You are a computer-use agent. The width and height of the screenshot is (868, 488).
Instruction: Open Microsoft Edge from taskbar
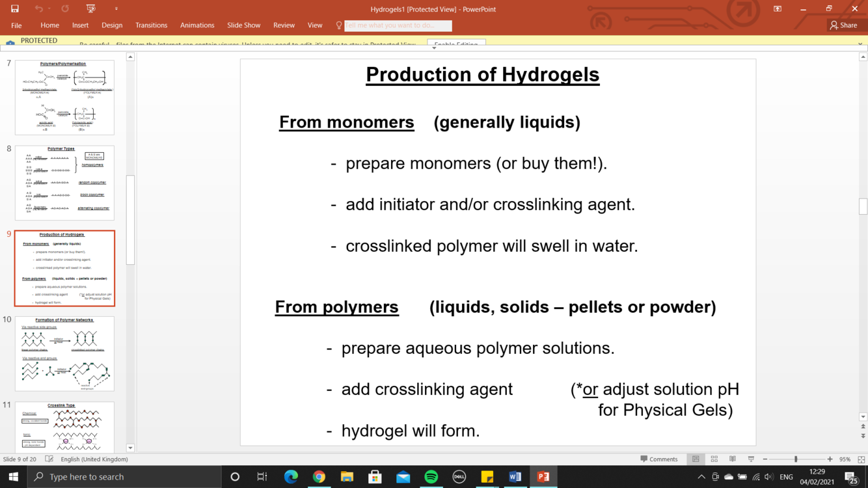(x=291, y=477)
